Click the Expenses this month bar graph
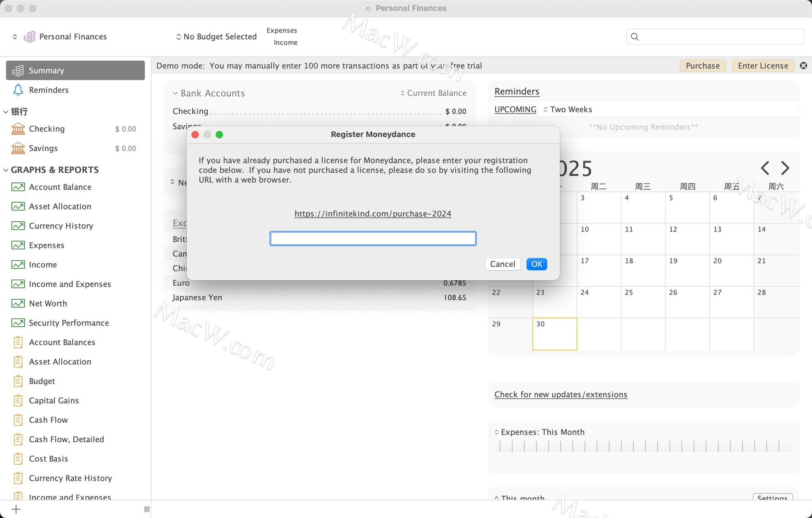812x518 pixels. [644, 446]
